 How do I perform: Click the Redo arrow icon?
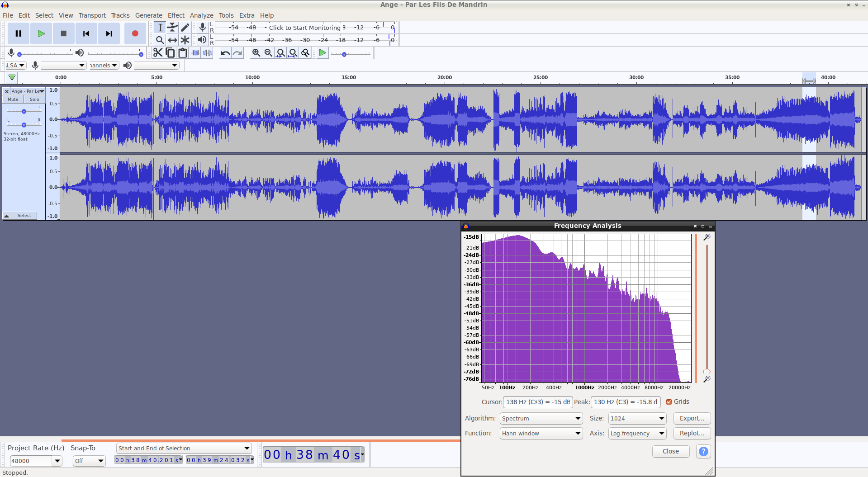click(237, 53)
